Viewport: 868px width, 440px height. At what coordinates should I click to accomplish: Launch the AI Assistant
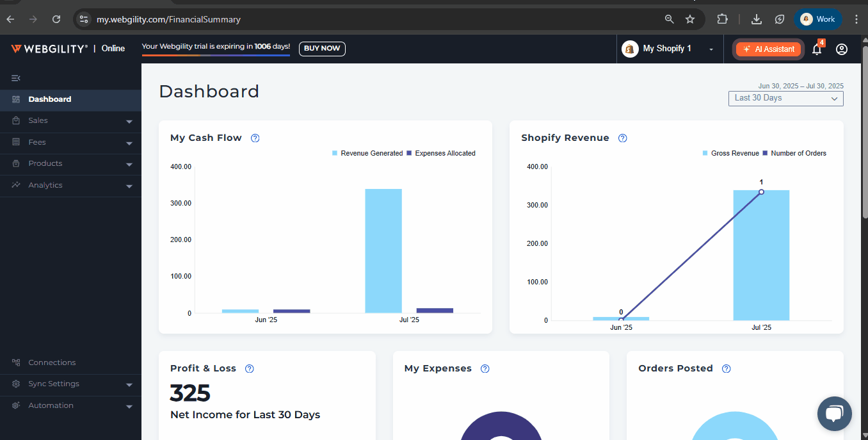(768, 49)
